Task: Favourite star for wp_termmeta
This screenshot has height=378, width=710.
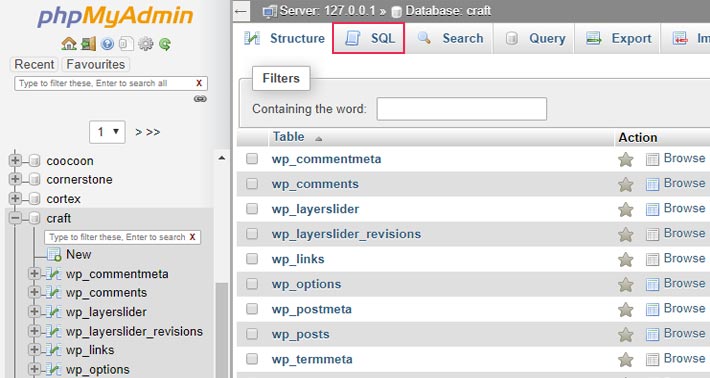Action: click(625, 359)
